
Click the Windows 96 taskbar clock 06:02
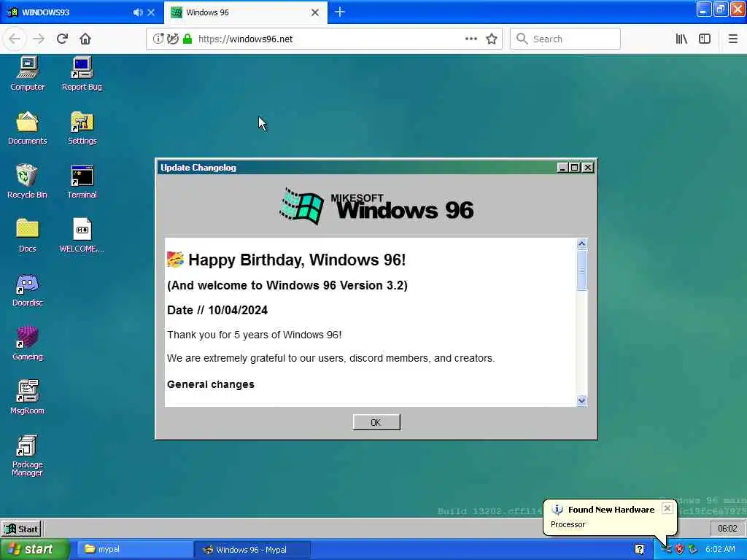(x=727, y=529)
